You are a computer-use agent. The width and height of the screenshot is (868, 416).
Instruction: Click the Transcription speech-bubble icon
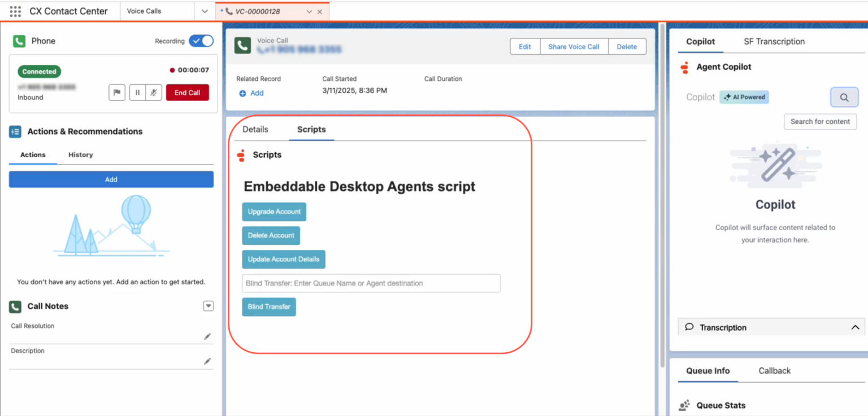pos(689,327)
